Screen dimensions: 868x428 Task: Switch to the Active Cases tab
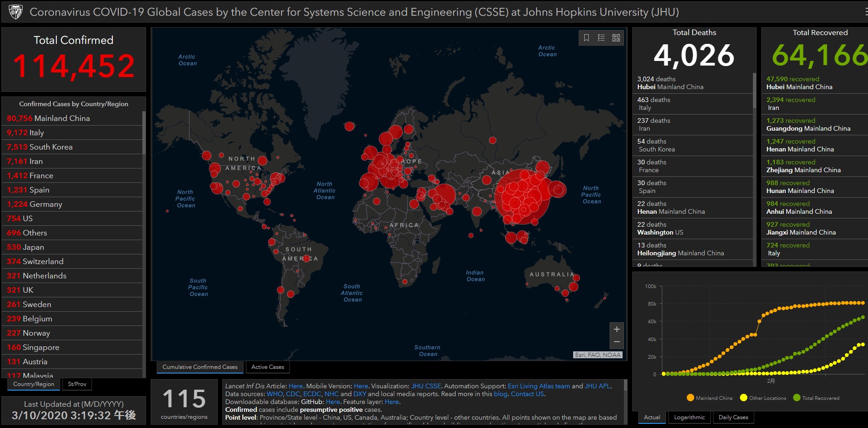click(x=268, y=367)
